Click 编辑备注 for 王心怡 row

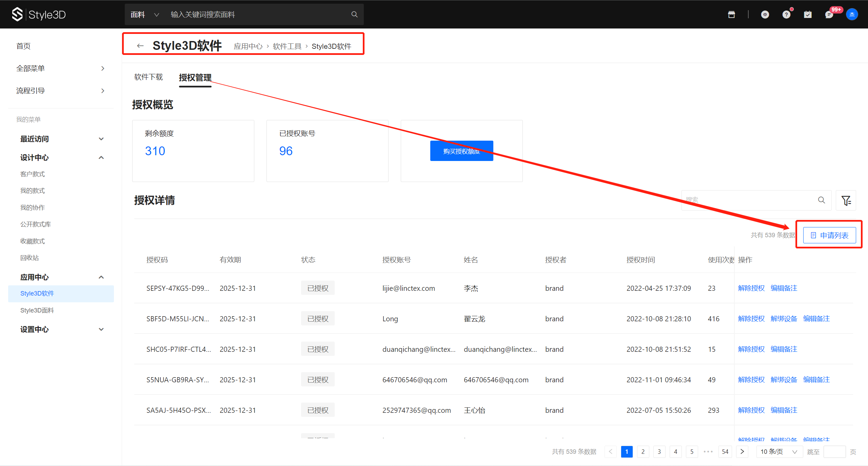coord(784,410)
